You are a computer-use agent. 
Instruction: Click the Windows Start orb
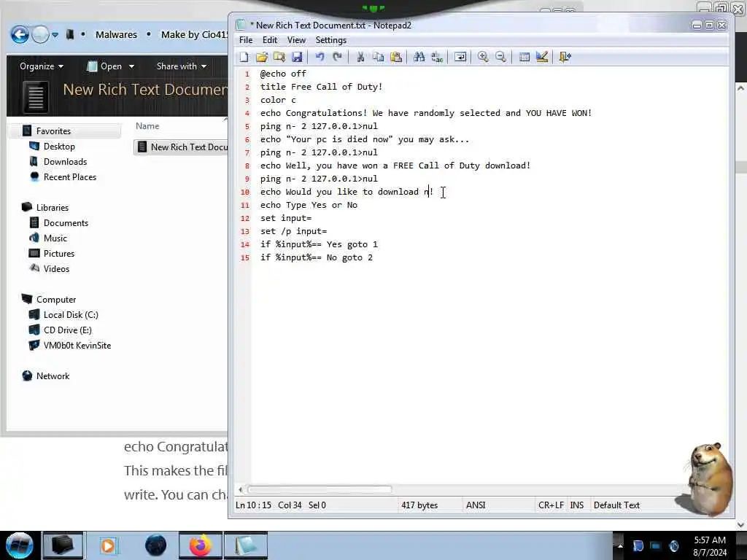[19, 545]
